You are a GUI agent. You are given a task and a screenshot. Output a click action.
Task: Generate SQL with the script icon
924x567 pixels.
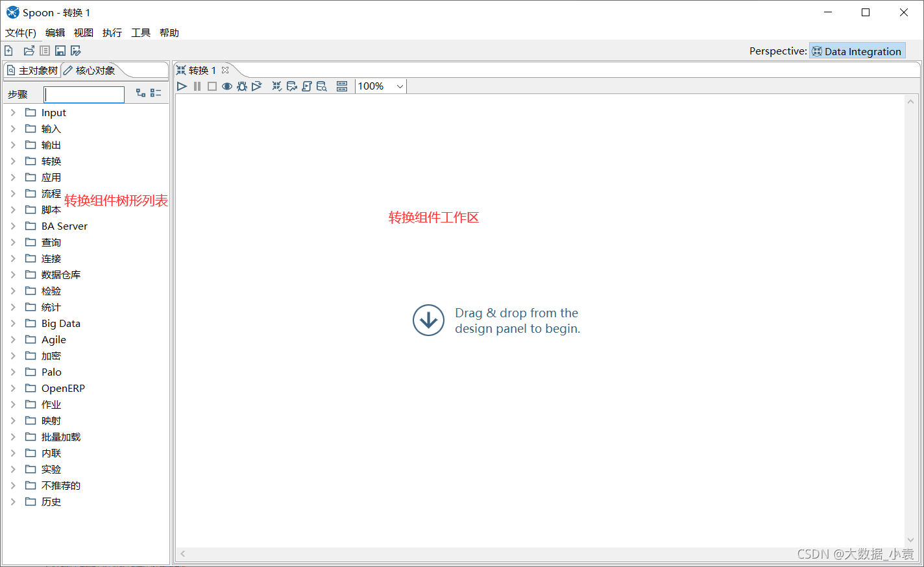[307, 86]
